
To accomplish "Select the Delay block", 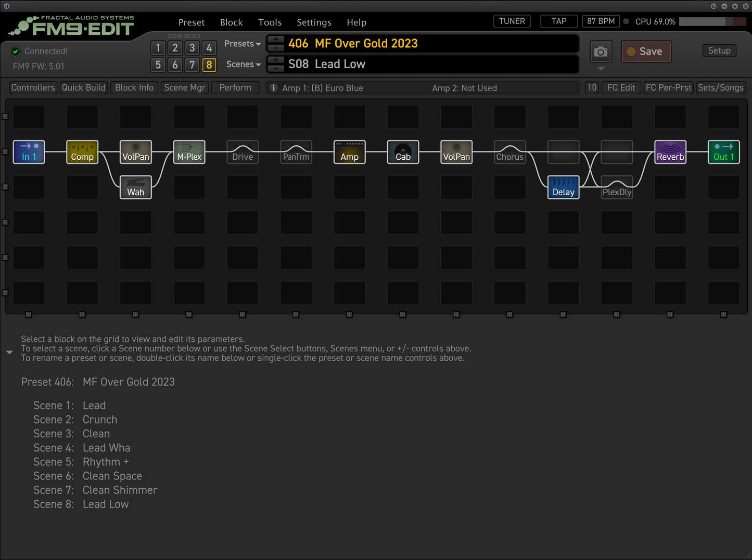I will click(x=563, y=187).
